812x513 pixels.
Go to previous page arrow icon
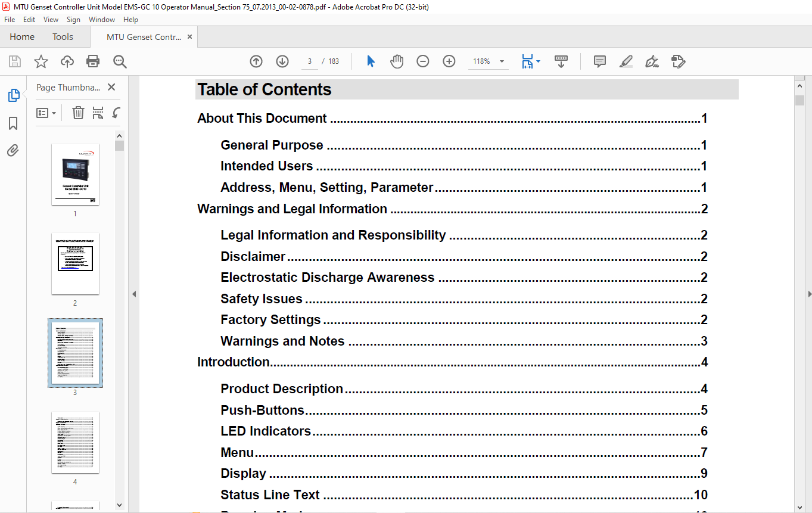click(x=256, y=61)
